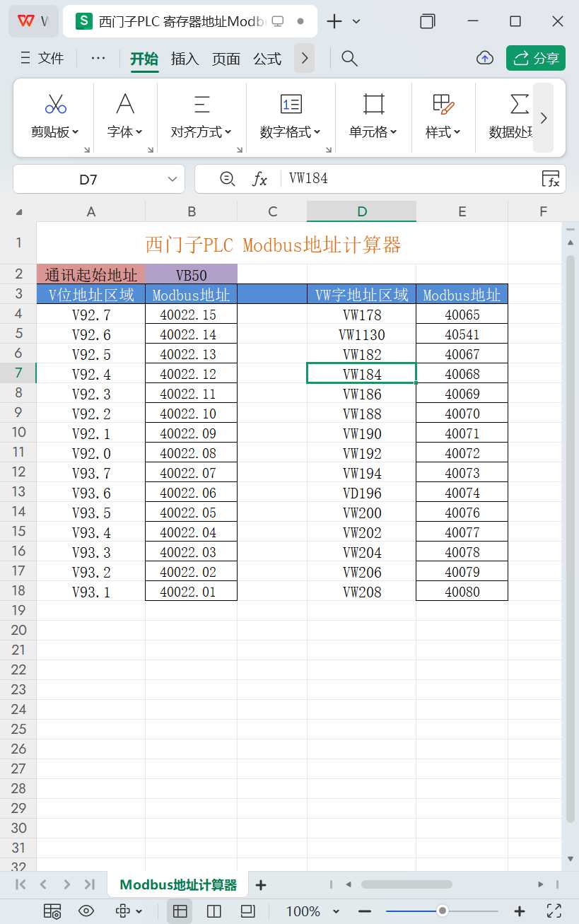The image size is (579, 924).
Task: Go to last sheet navigation arrow
Action: [x=89, y=884]
